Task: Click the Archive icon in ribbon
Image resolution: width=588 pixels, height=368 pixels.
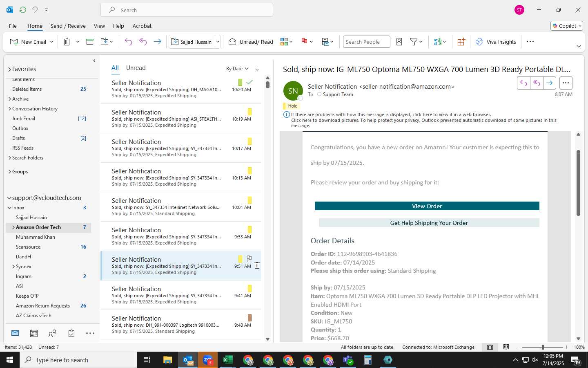Action: [x=90, y=42]
